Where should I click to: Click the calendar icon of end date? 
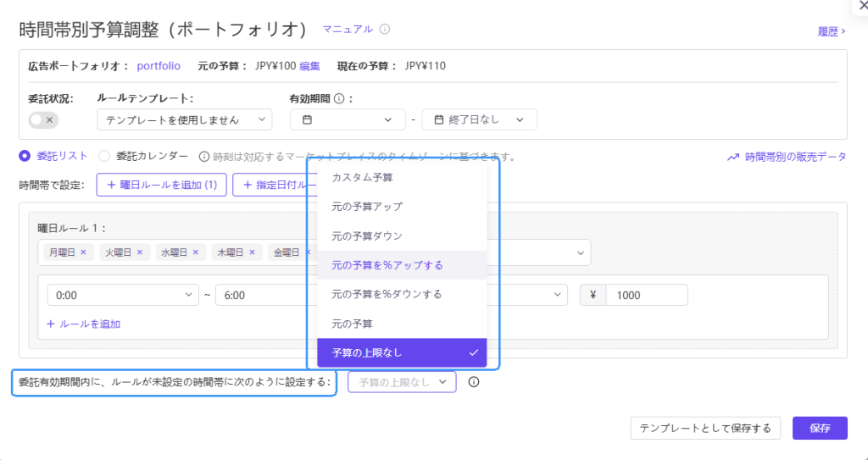click(438, 119)
